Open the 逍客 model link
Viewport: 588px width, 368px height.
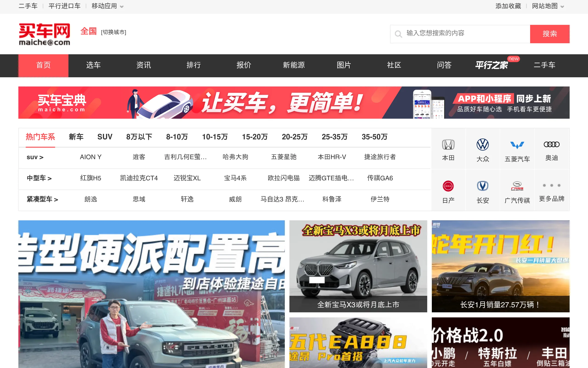(139, 157)
